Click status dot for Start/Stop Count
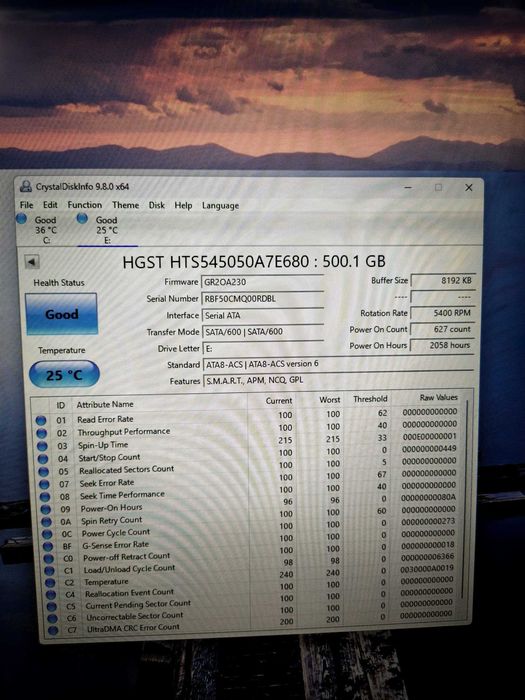This screenshot has height=700, width=525. 43,459
